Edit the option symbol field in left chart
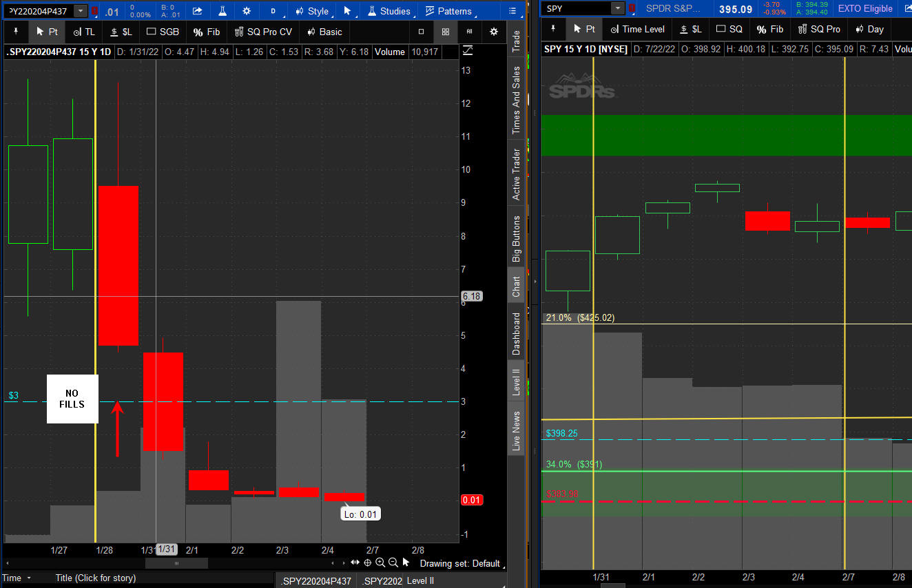This screenshot has height=588, width=912. tap(39, 11)
